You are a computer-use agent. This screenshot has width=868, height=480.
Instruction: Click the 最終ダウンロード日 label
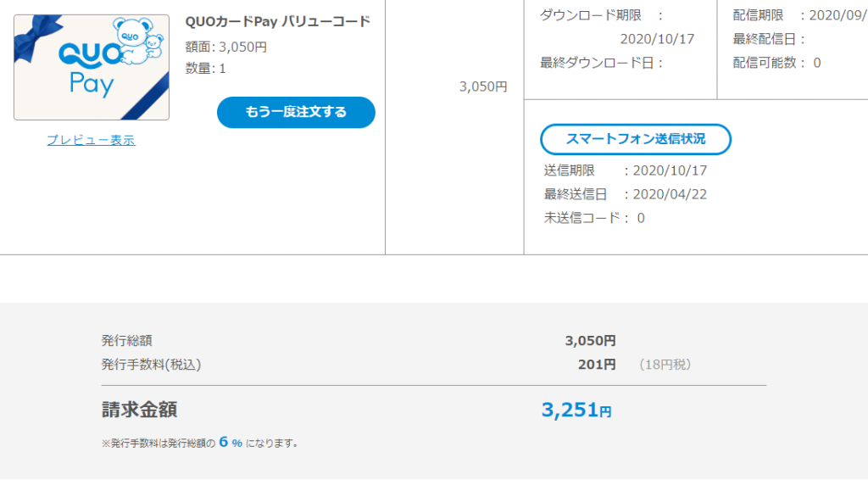coord(602,62)
